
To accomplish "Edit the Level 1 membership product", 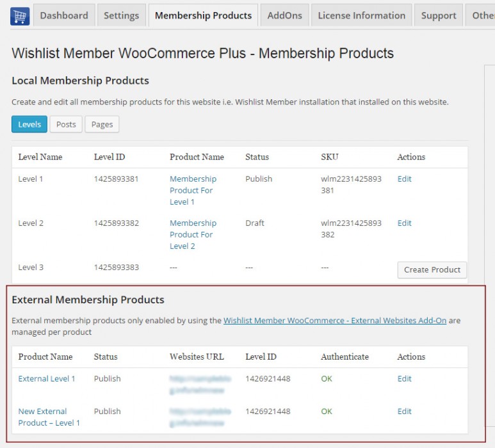I will [404, 179].
